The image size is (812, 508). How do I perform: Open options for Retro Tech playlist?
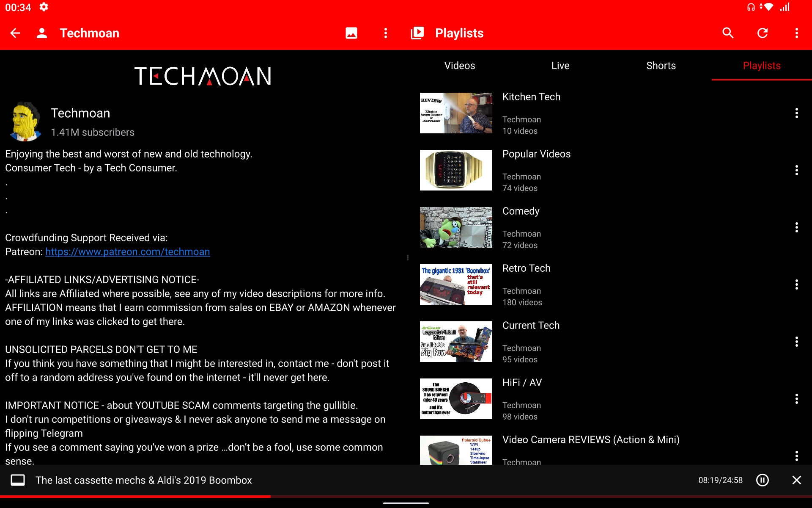pyautogui.click(x=797, y=284)
